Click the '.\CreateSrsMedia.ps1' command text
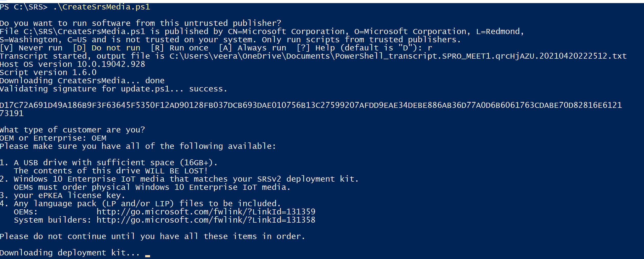644x259 pixels. (101, 7)
